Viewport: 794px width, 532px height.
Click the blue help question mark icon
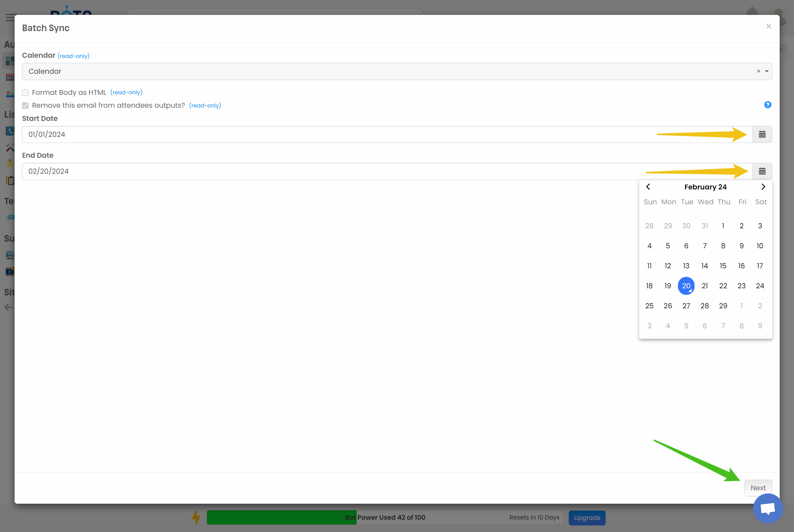pos(767,105)
